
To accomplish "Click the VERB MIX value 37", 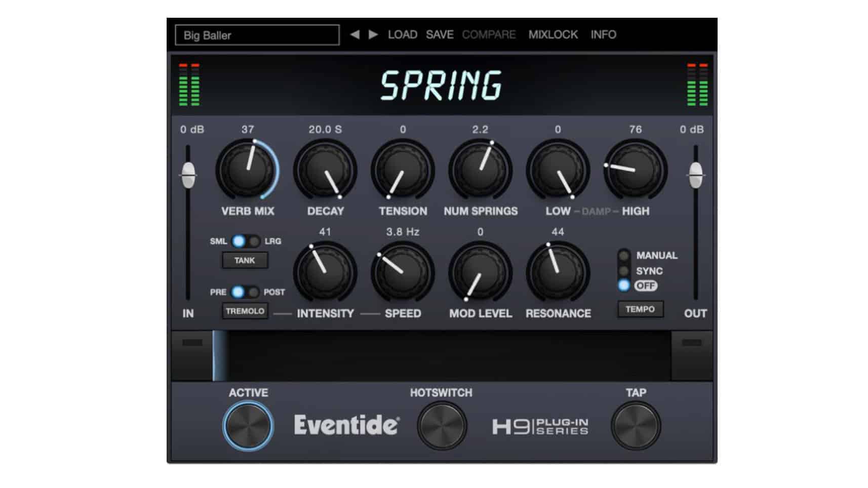I will [248, 130].
